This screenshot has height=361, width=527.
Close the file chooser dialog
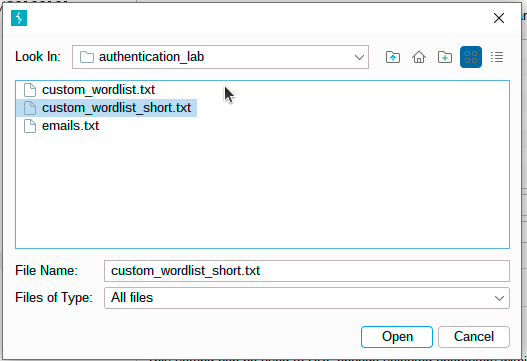(499, 18)
